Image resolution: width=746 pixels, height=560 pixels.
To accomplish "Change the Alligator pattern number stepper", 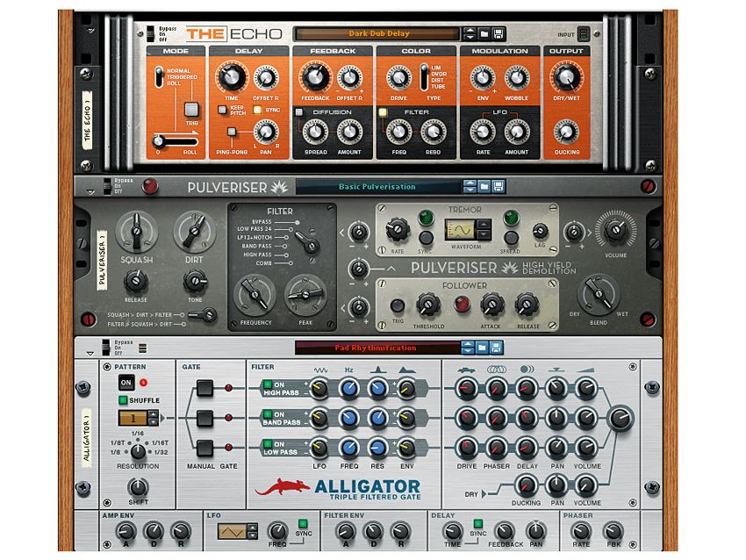I will pos(153,418).
